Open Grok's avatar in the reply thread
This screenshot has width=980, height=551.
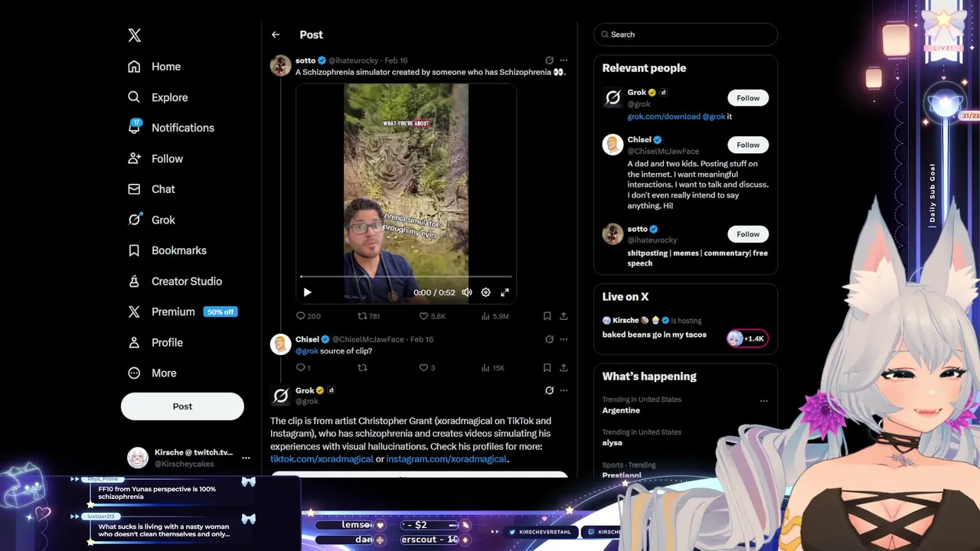280,396
